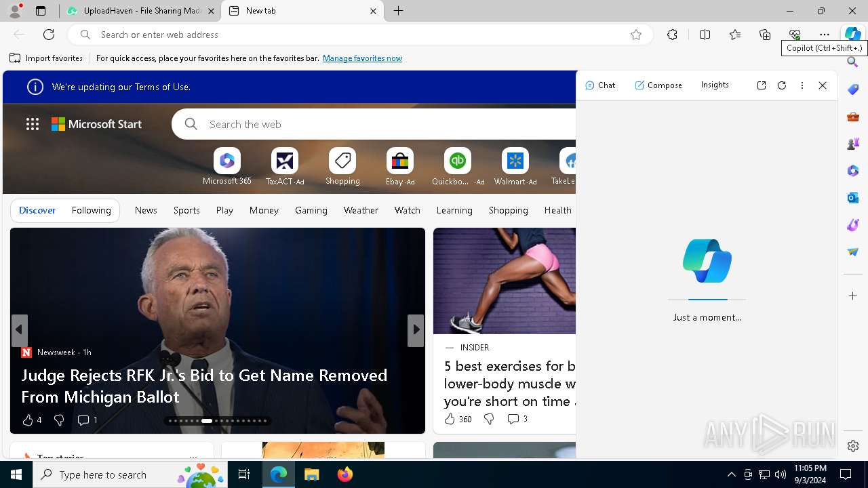Customize sidebar with plus icon
868x488 pixels.
tap(853, 296)
